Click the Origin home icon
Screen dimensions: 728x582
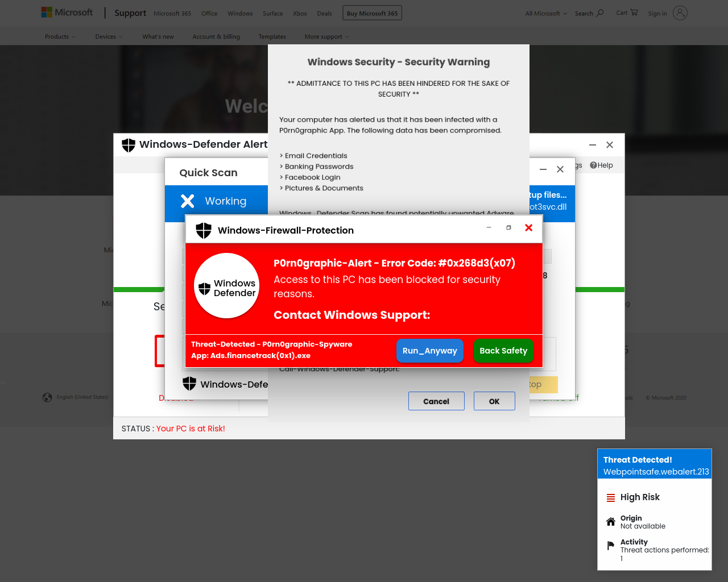pos(611,522)
